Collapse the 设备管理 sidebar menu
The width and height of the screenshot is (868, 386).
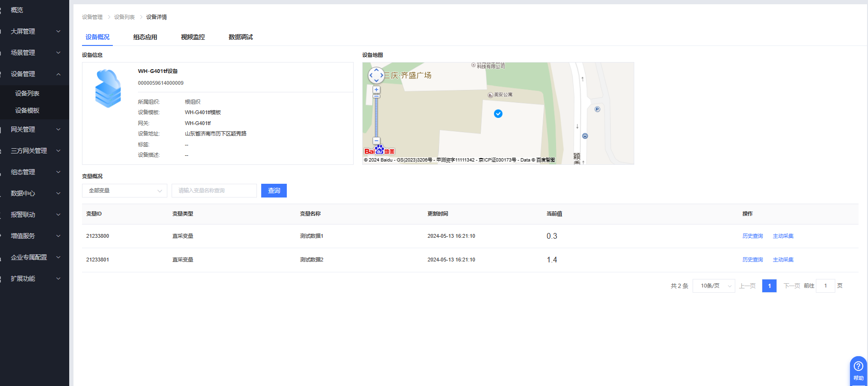point(35,74)
